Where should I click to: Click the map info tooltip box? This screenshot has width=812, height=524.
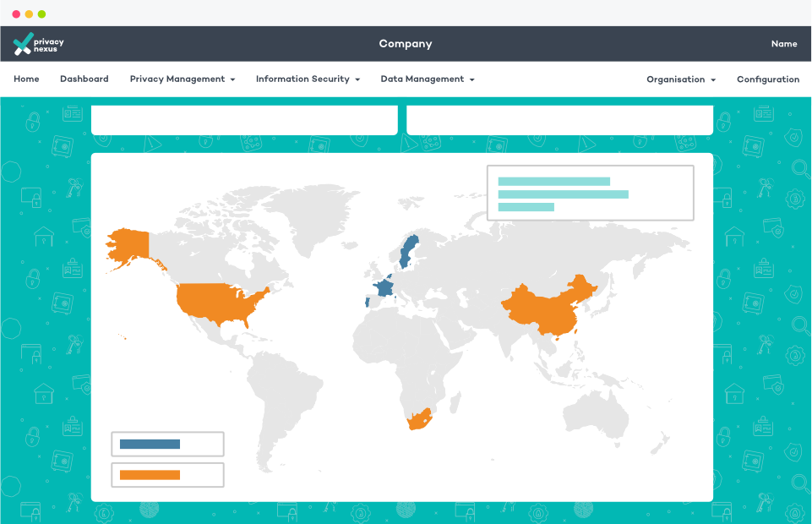(591, 194)
